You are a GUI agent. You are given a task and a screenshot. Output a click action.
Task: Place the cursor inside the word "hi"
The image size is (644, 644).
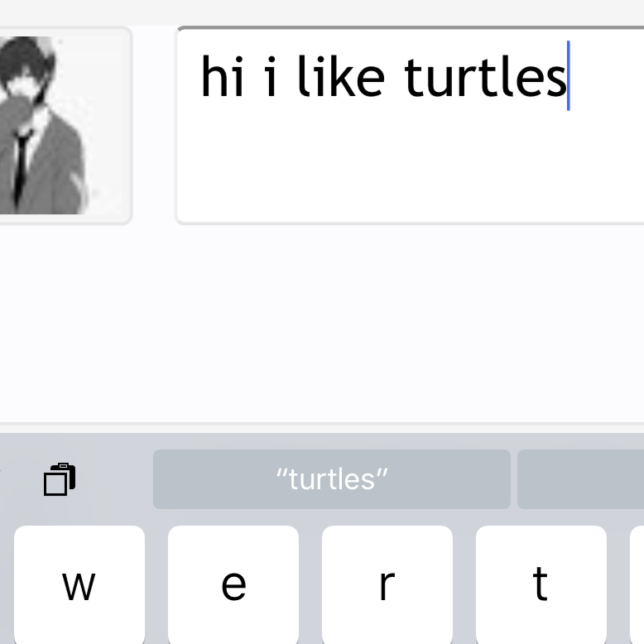(222, 77)
